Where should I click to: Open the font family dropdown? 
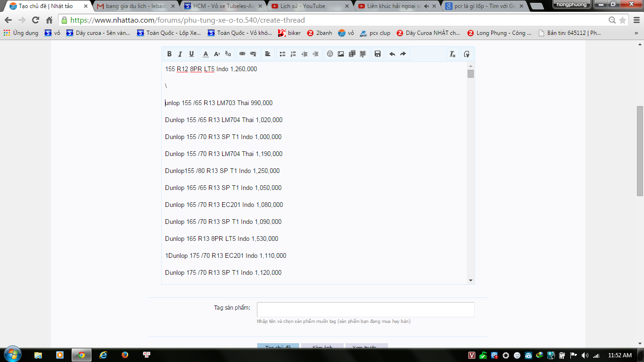[228, 54]
